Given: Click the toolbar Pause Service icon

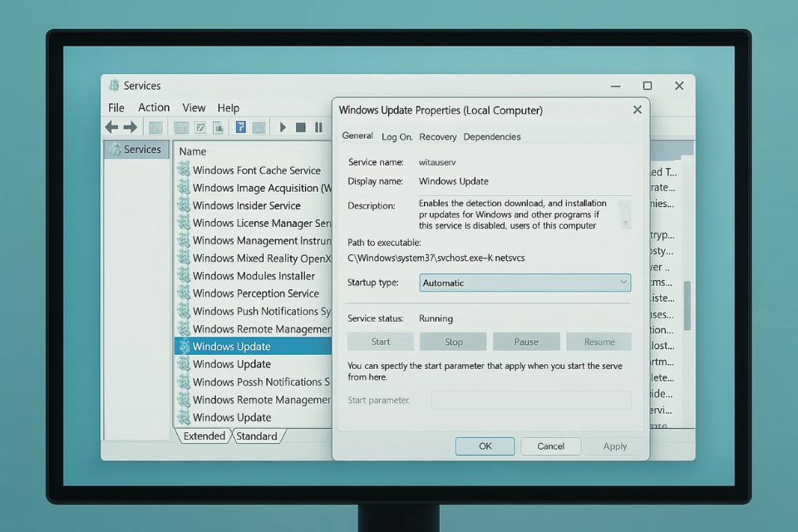Looking at the screenshot, I should [x=318, y=127].
